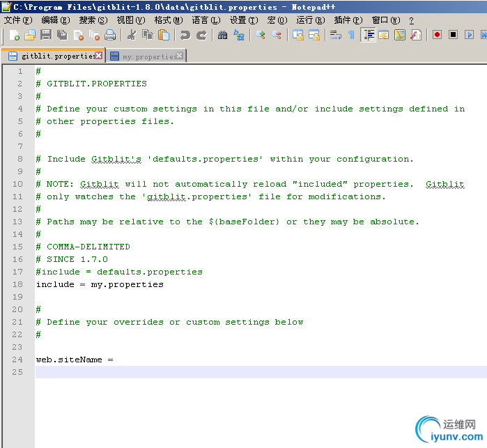
Task: Open the 宏(O) menu
Action: pos(277,20)
